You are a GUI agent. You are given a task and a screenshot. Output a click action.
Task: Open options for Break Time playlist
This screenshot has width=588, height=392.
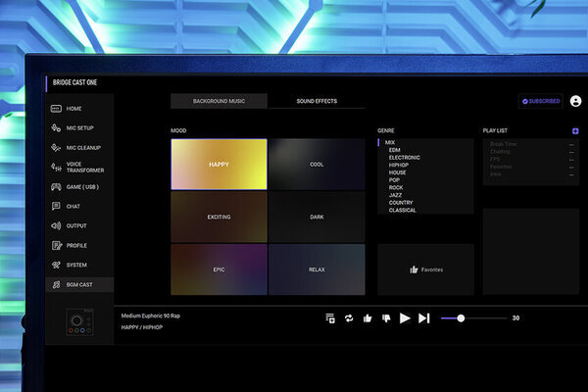coord(571,144)
